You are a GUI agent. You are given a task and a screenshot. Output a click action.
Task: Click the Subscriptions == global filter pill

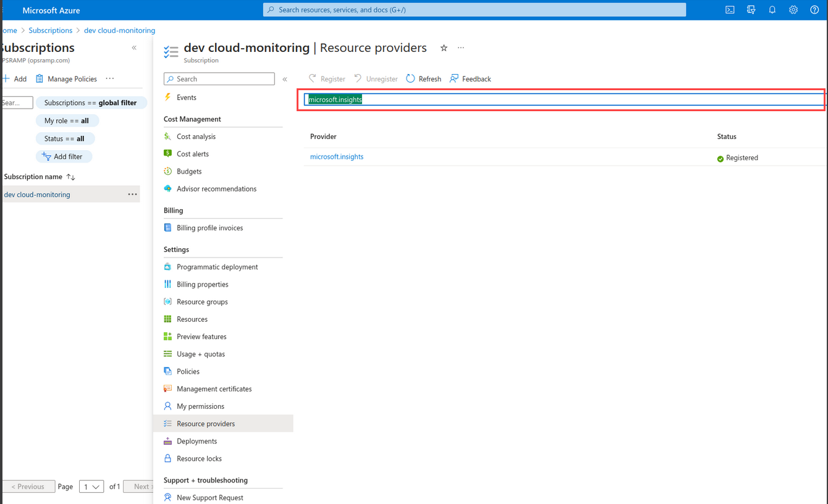point(91,103)
